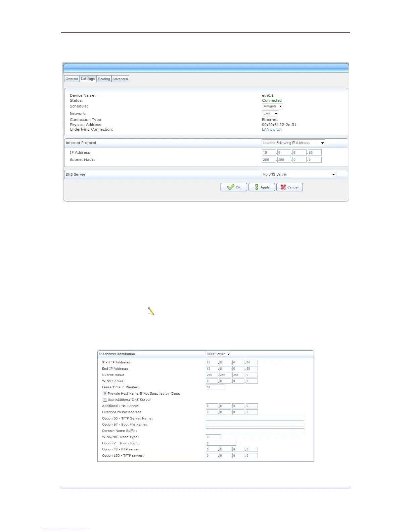Focus Option 66 TFTP Server Name field

(255, 418)
